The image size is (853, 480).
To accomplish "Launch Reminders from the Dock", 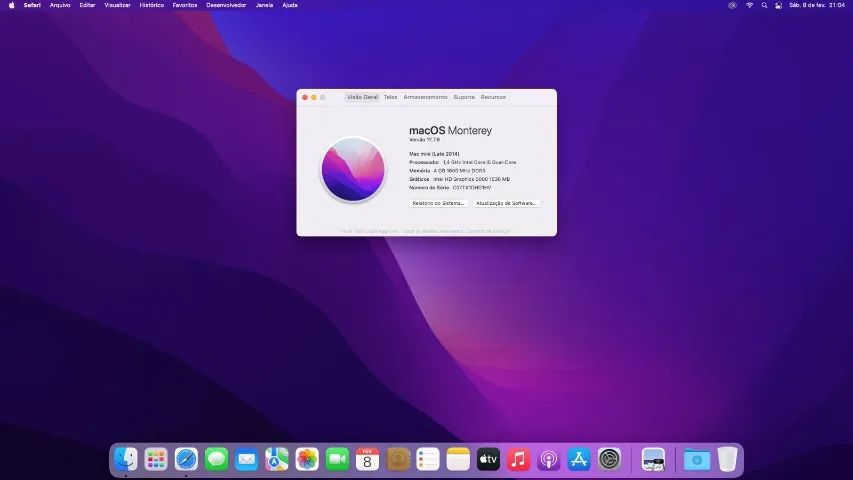I will tap(428, 459).
